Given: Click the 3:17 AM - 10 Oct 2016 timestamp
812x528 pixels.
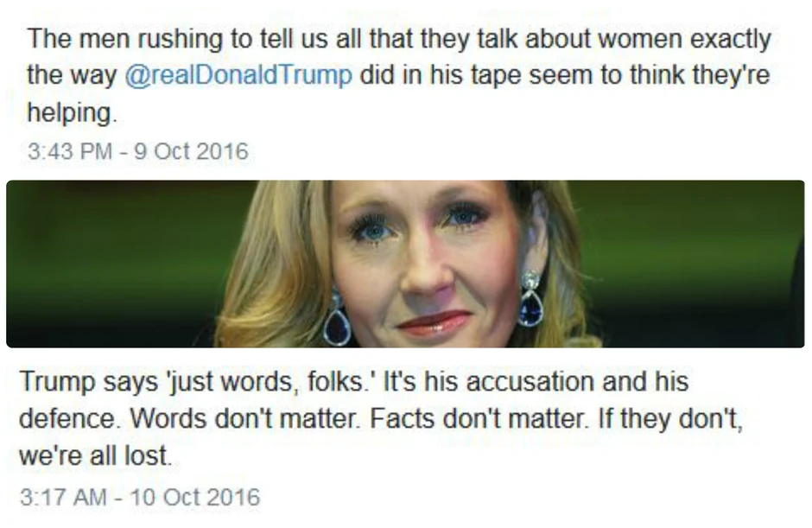Looking at the screenshot, I should 140,497.
